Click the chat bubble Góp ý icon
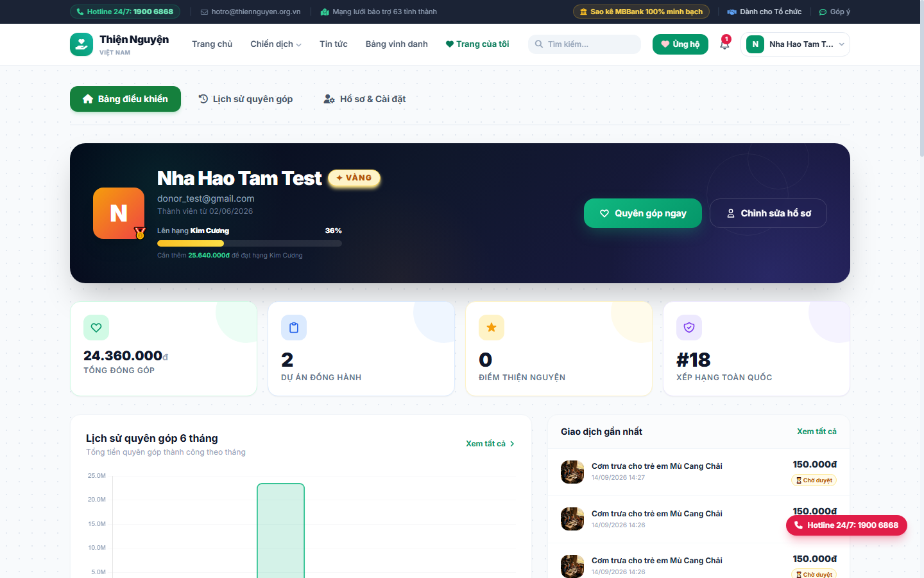The image size is (924, 578). 823,12
